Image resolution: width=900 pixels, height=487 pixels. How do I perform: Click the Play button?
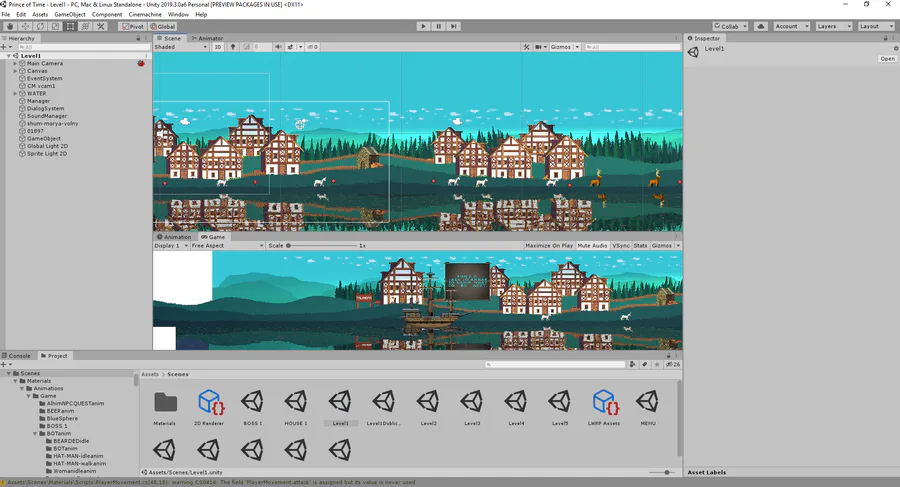click(424, 26)
